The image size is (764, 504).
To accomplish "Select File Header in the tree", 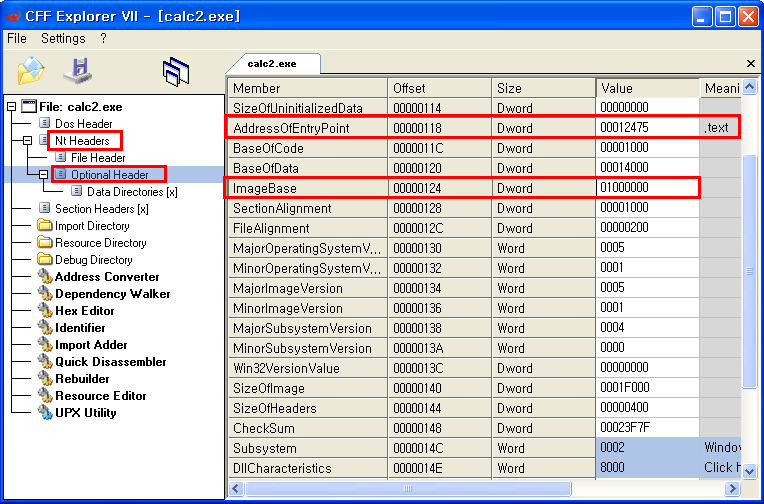I will 98,158.
